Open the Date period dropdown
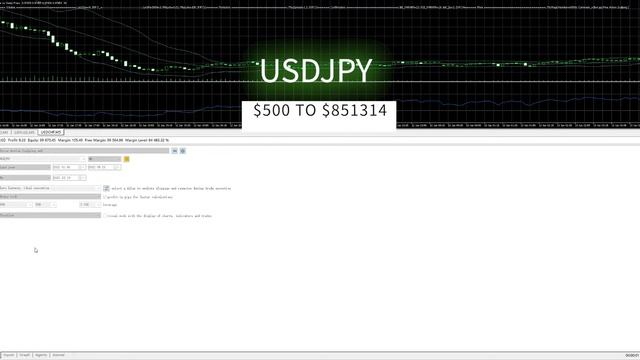 25,167
